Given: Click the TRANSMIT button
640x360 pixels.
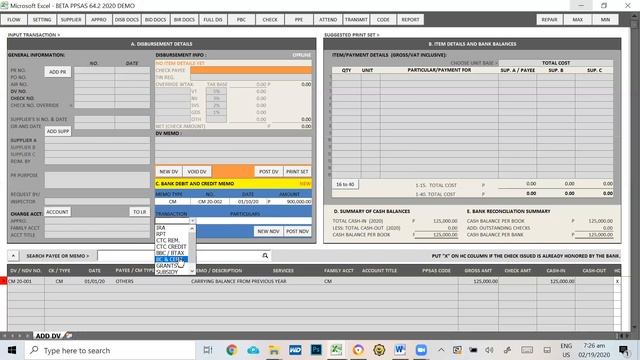Looking at the screenshot, I should [356, 20].
